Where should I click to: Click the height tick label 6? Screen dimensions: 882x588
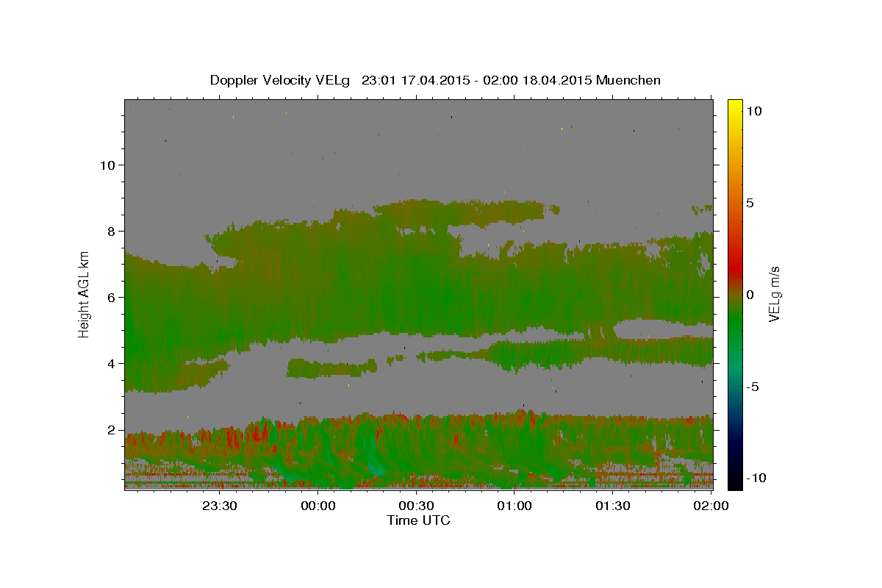(x=110, y=297)
